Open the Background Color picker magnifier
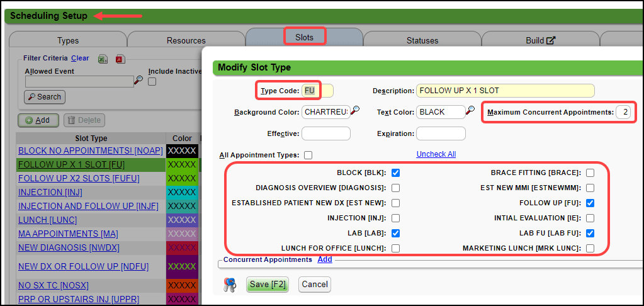Screen dimensions: 644x306 pyautogui.click(x=356, y=111)
